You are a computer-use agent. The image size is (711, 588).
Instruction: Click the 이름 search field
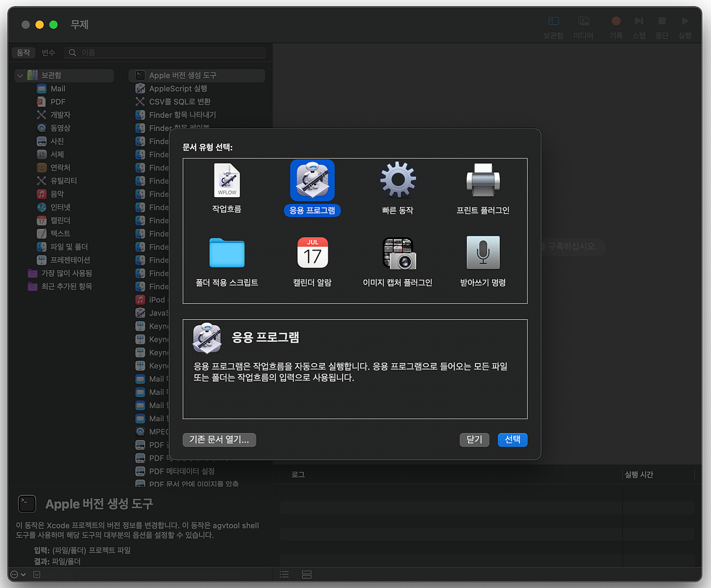pos(164,53)
